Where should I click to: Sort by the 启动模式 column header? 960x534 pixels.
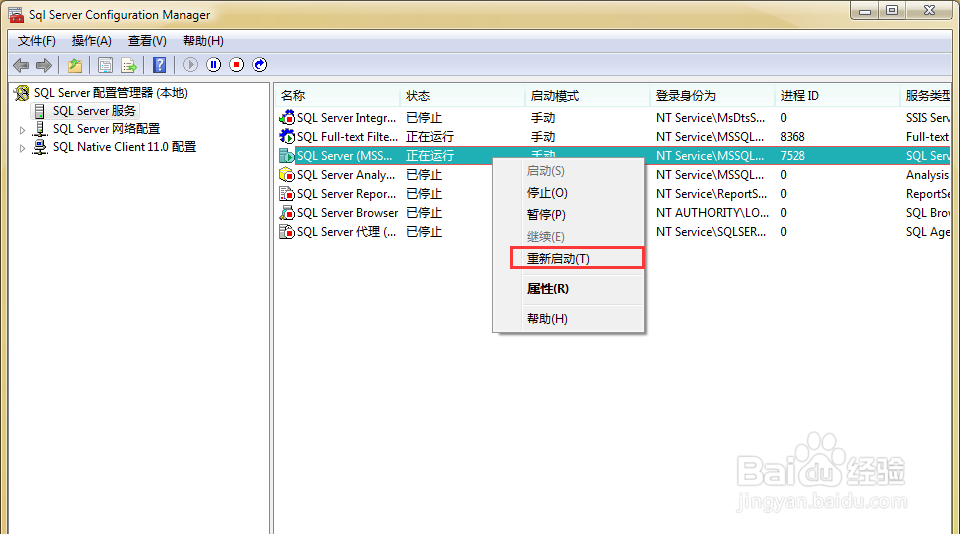pos(587,96)
